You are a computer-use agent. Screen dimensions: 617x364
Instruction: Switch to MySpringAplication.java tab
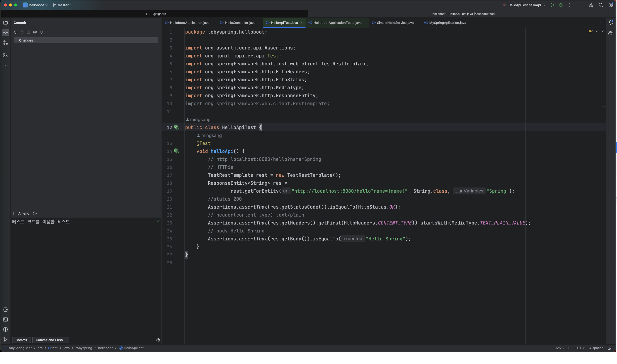[x=445, y=23]
